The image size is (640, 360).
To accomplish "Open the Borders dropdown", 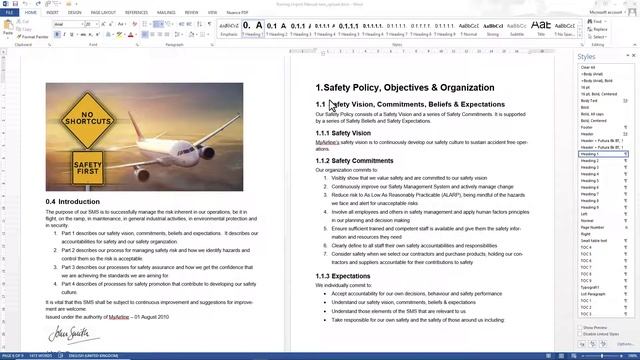I will [207, 35].
